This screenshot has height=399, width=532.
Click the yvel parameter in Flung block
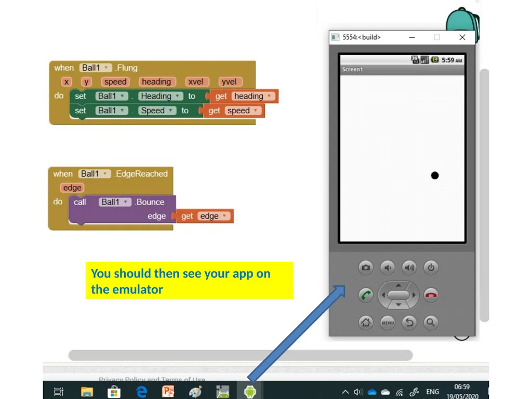[229, 82]
